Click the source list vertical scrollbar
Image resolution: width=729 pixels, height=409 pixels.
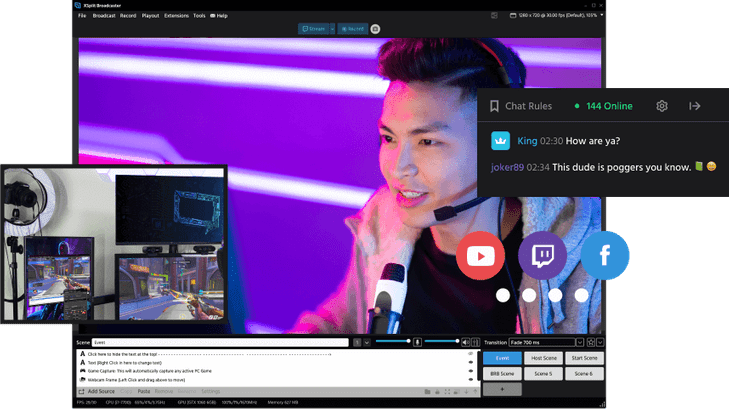click(x=478, y=367)
